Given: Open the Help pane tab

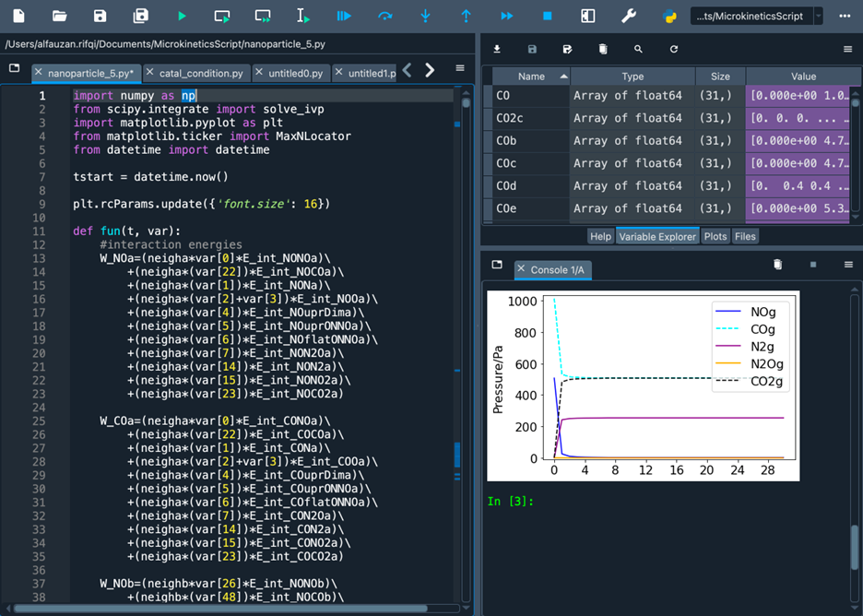Looking at the screenshot, I should tap(600, 236).
